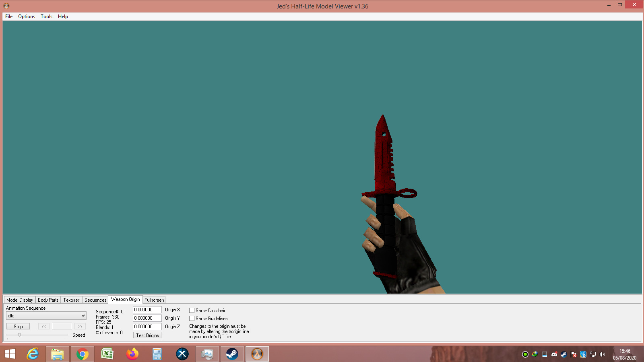Switch to the Sequences tab

pyautogui.click(x=95, y=300)
